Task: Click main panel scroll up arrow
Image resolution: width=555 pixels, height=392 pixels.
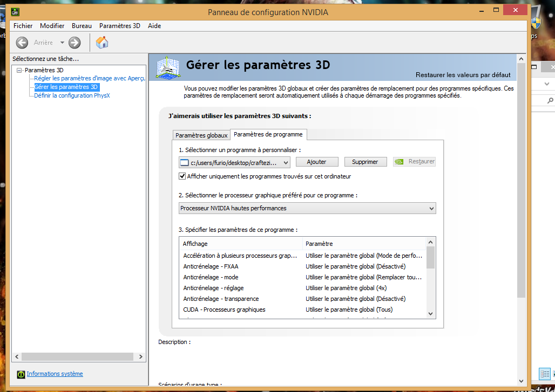Action: [521, 59]
